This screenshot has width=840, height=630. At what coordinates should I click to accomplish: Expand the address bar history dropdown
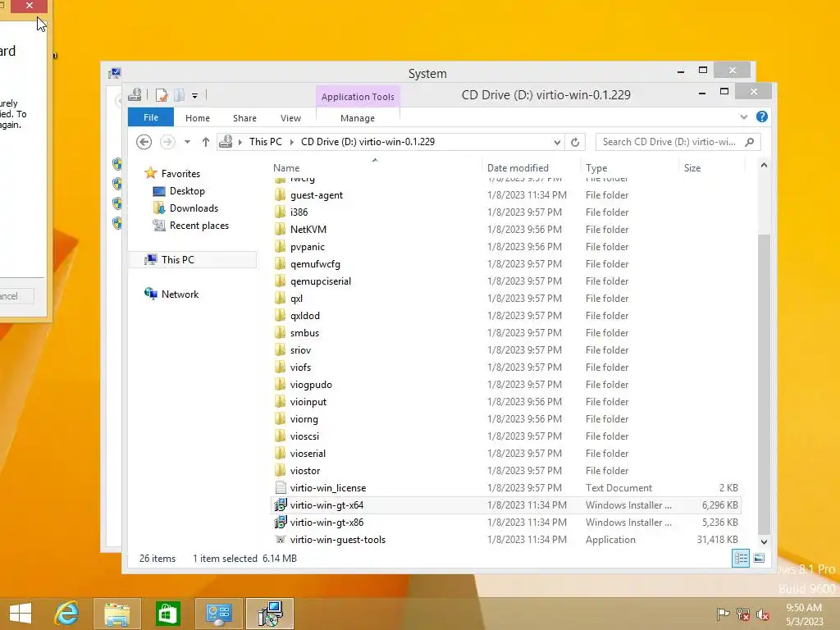click(x=557, y=143)
